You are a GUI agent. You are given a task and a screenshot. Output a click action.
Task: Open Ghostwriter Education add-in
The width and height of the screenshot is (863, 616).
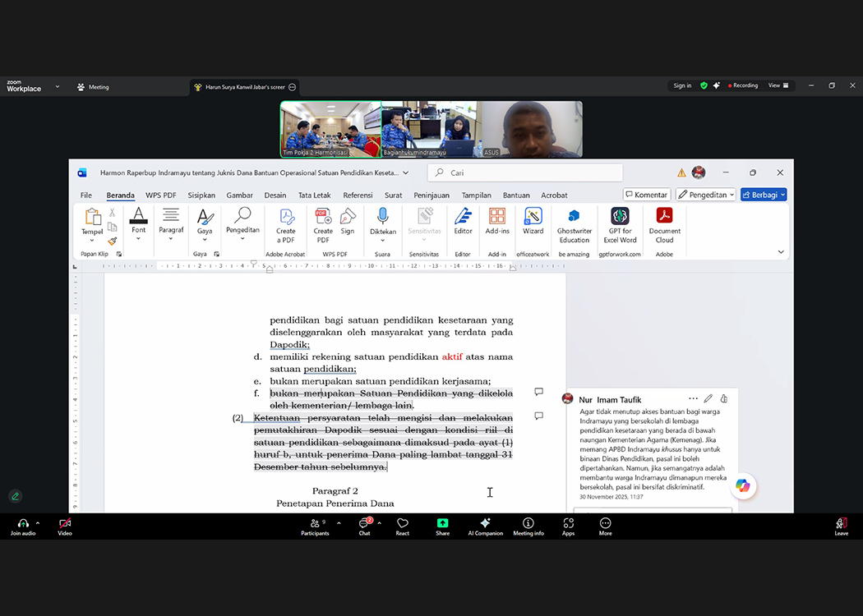574,217
